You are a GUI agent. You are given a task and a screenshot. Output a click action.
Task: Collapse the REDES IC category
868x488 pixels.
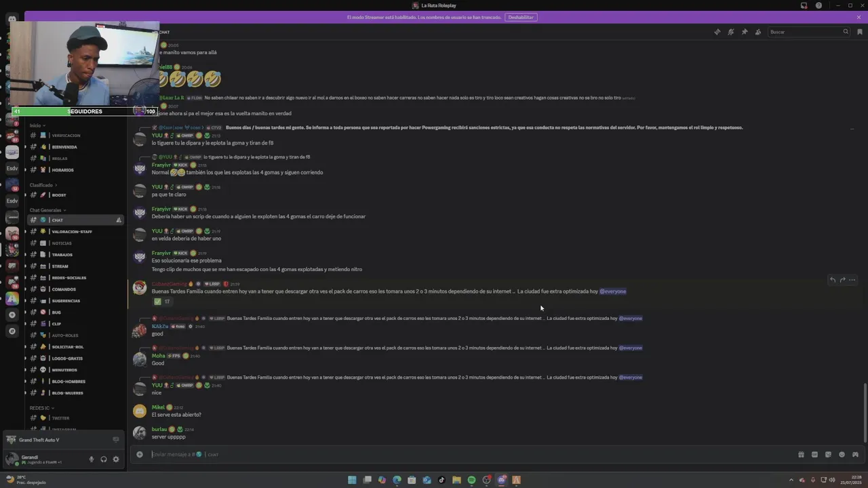pyautogui.click(x=41, y=408)
